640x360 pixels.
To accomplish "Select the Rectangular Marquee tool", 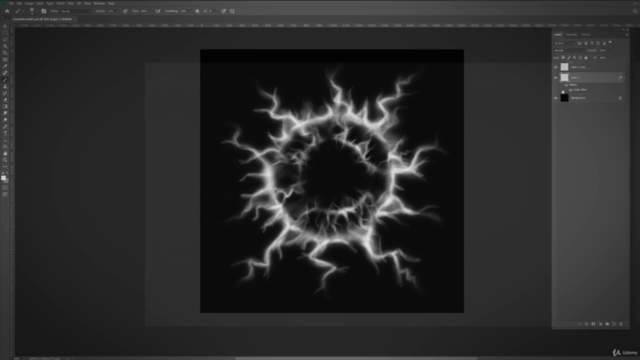I will tap(5, 33).
